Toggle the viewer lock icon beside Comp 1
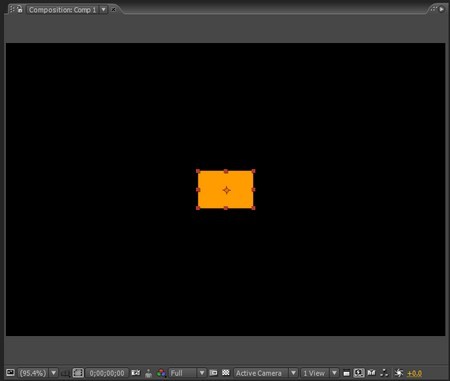Screen dimensions: 450x381 pyautogui.click(x=20, y=10)
